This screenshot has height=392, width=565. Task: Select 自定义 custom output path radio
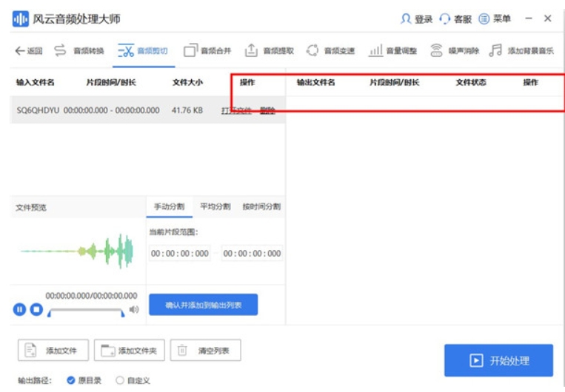coord(120,380)
